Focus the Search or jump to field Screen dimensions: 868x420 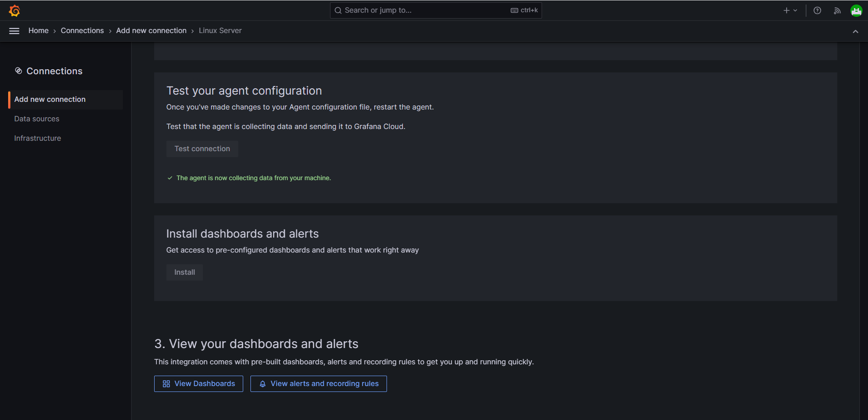coord(436,10)
